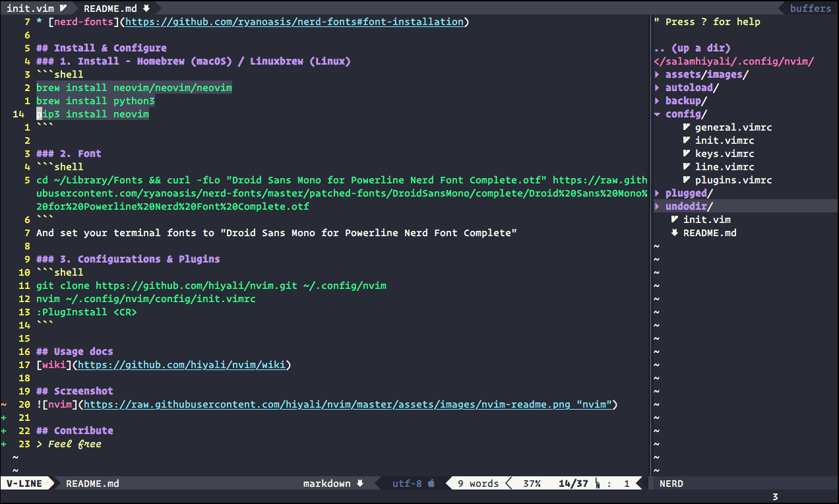This screenshot has width=839, height=504.
Task: Click the '3' in the bottom command line
Action: point(775,497)
